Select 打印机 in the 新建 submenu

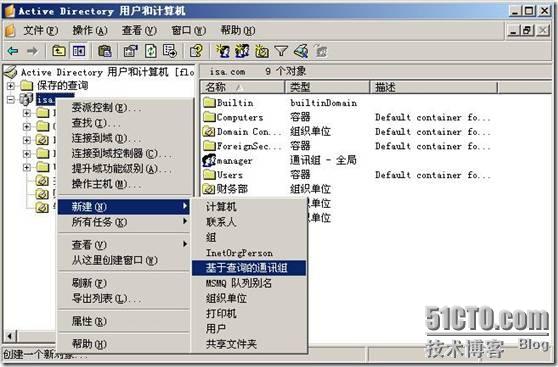[249, 313]
